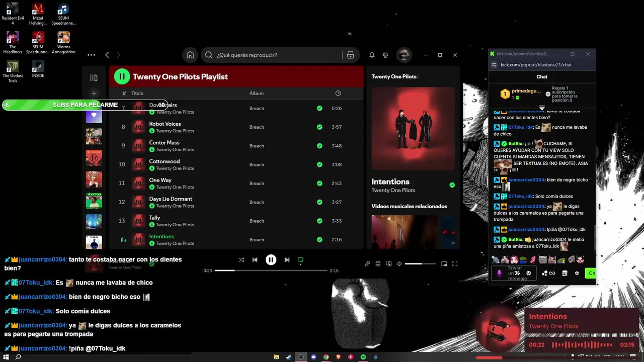Open Breach album link on Tally row

(x=257, y=221)
